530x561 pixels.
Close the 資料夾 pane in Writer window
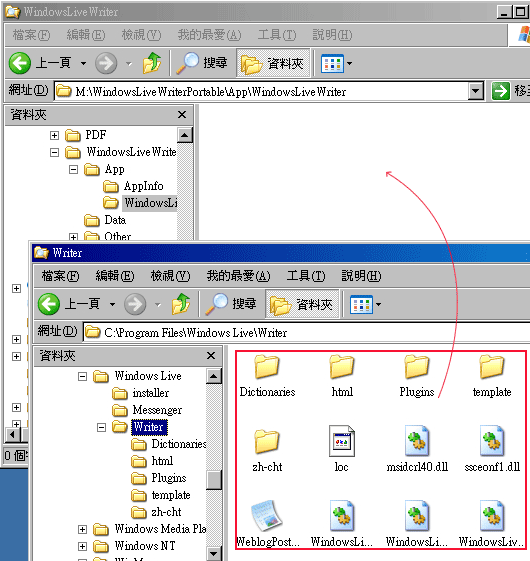point(211,356)
